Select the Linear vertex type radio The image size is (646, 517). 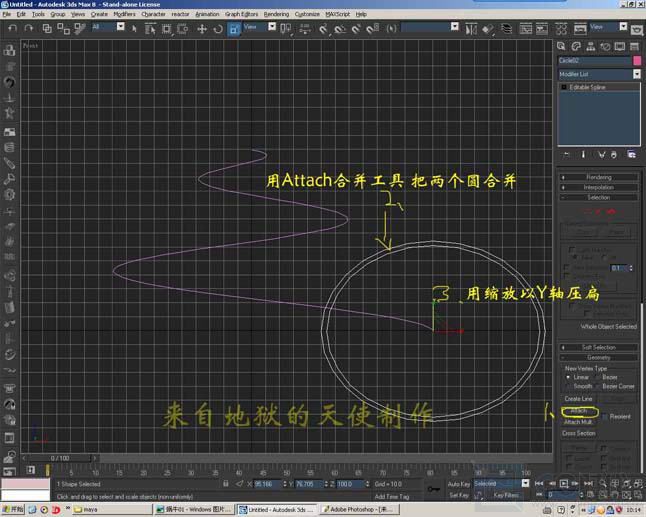tap(568, 377)
